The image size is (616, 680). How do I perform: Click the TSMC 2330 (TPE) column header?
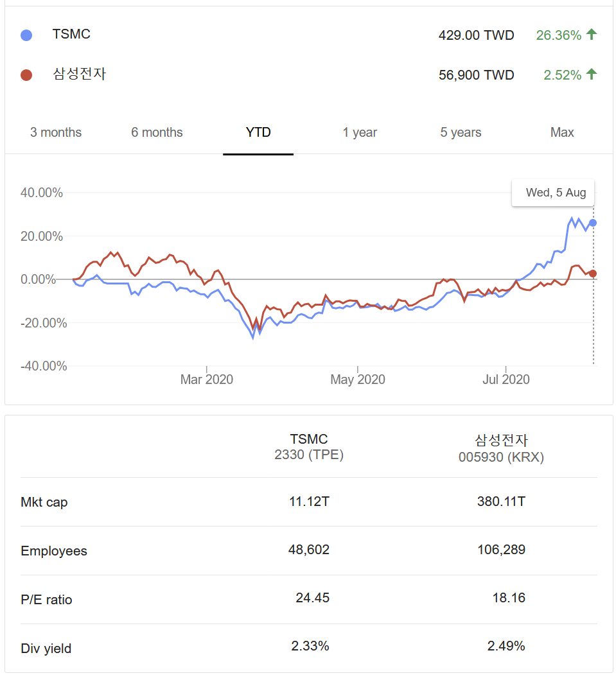309,447
